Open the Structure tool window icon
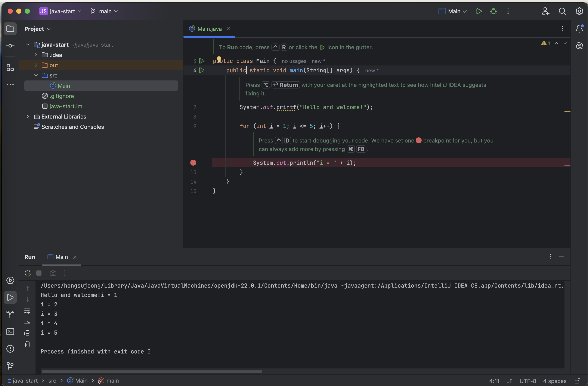 coord(10,68)
